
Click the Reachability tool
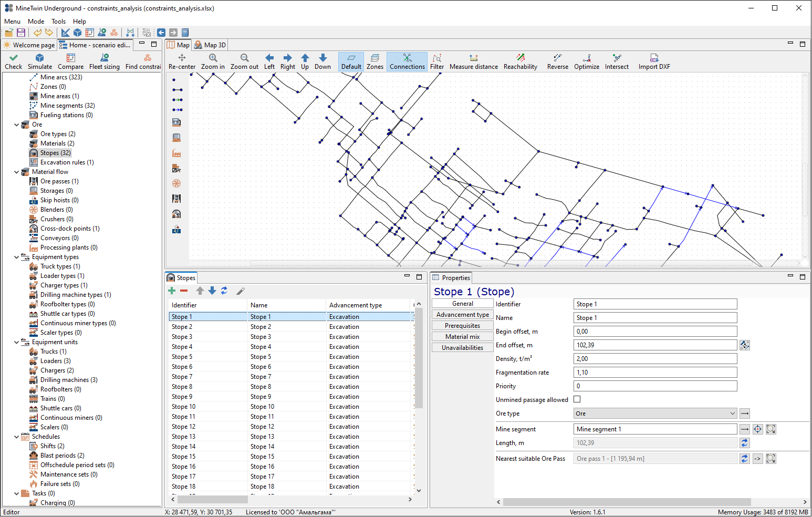[x=520, y=61]
